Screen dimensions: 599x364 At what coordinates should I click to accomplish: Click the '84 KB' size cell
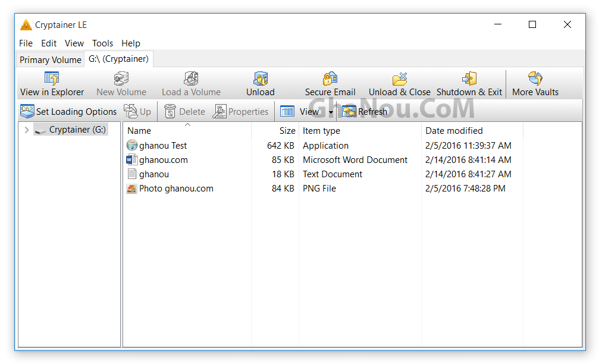pyautogui.click(x=283, y=189)
